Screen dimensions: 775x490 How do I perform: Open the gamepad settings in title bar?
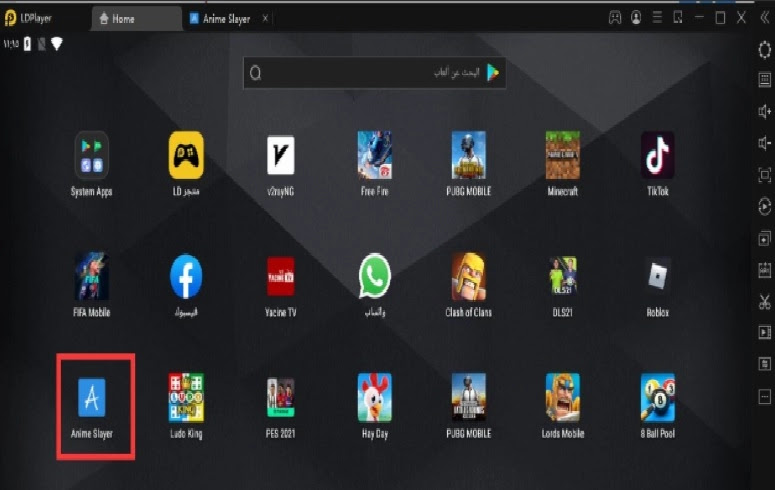tap(615, 18)
